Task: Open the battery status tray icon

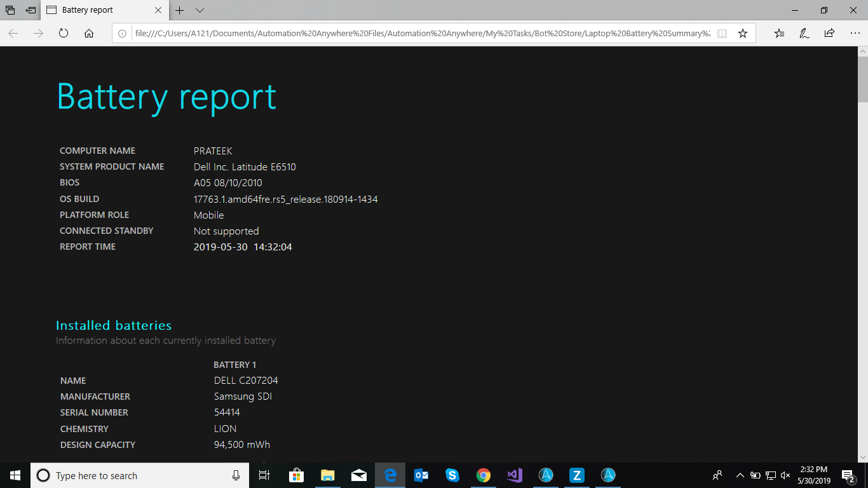Action: (x=756, y=475)
